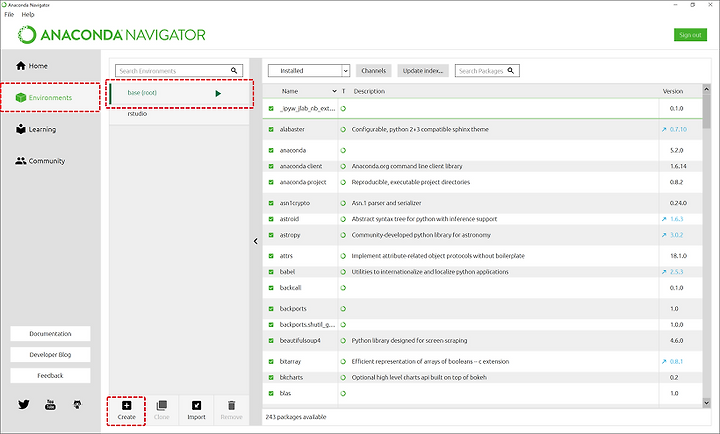Toggle the babel package checkbox

tap(271, 272)
